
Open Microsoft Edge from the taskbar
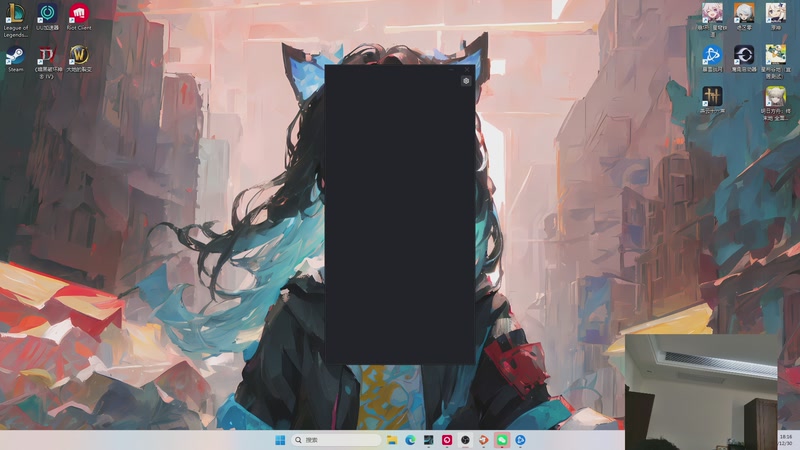tap(410, 440)
